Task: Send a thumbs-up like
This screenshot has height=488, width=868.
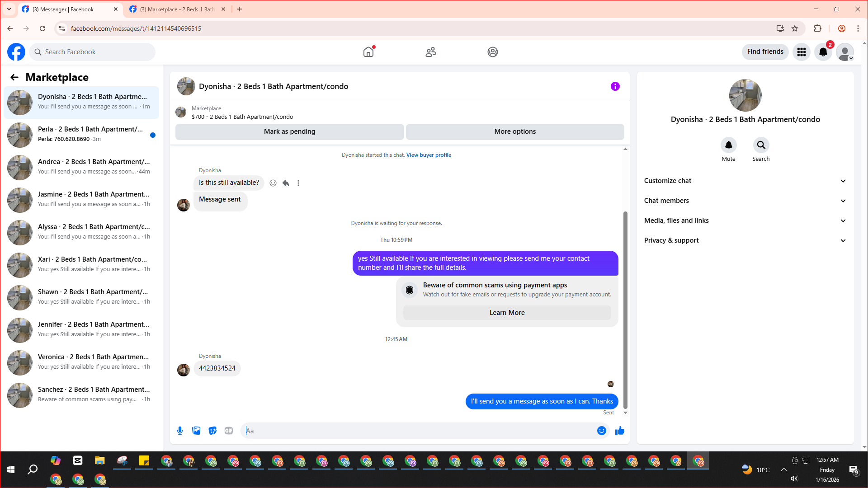Action: (619, 431)
